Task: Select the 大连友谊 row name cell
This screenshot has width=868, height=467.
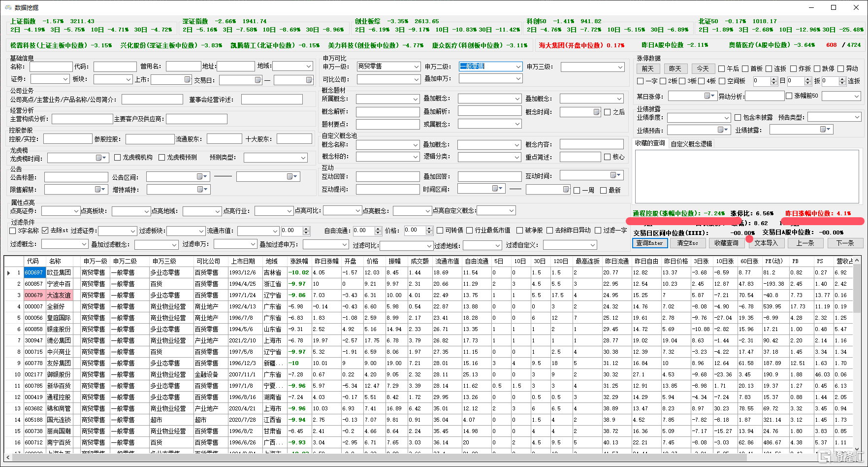Action: point(59,295)
